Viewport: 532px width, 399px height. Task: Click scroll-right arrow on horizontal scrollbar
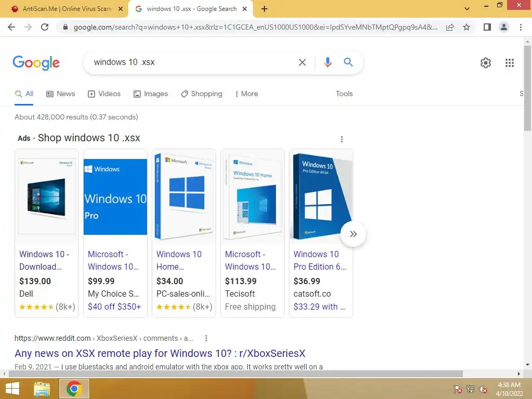click(519, 374)
